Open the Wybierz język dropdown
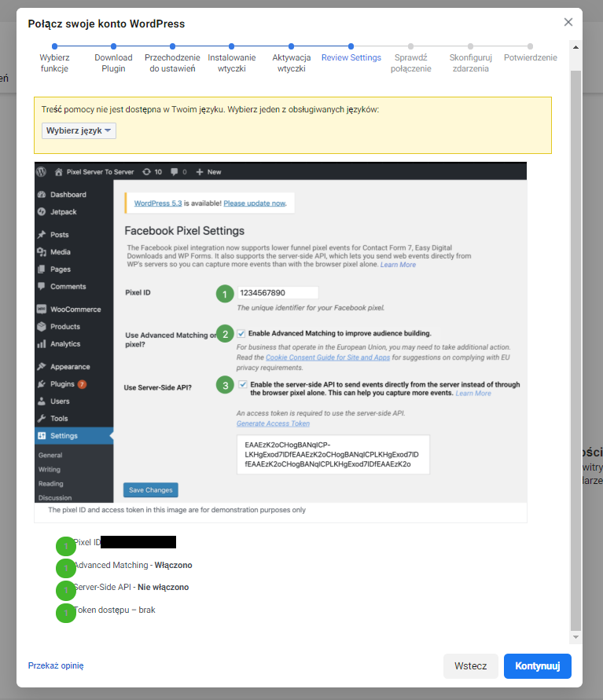Screen dimensions: 603x700 [x=79, y=130]
